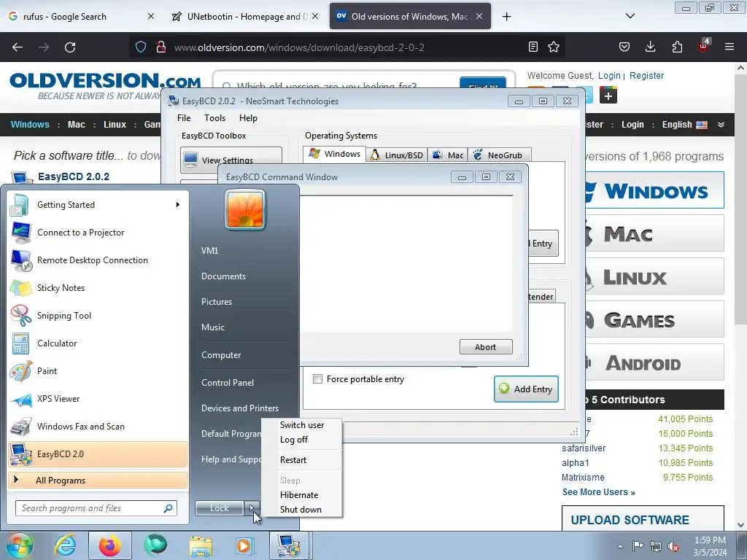Click the Add Entry button

click(526, 389)
